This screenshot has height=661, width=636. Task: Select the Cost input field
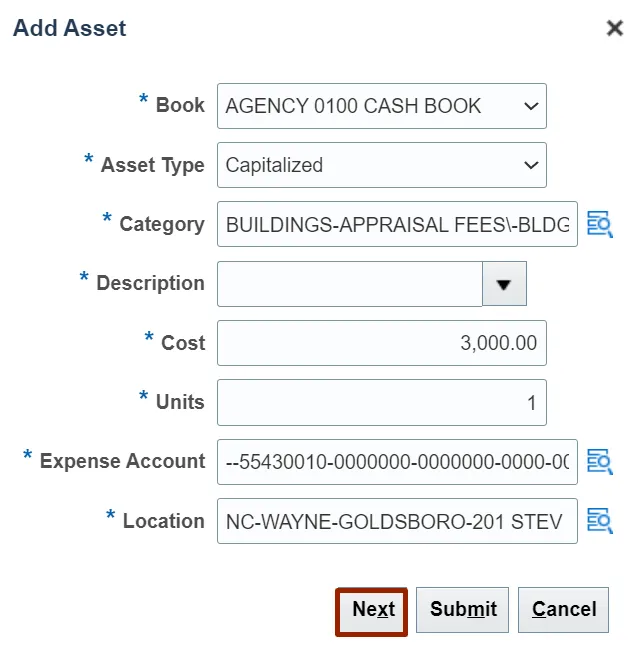[381, 343]
